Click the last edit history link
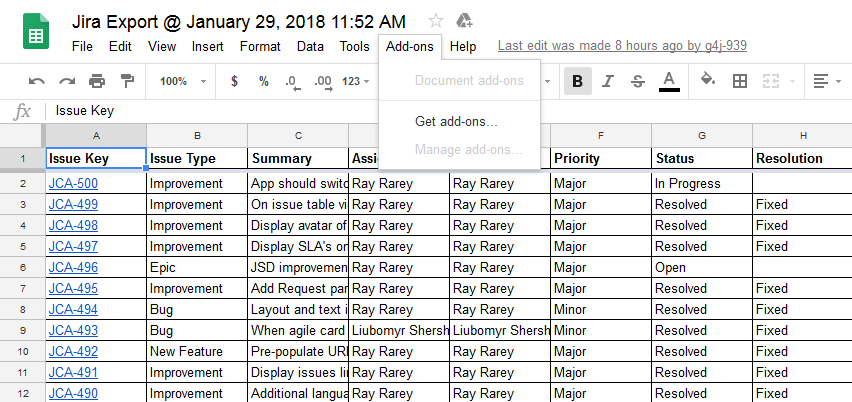This screenshot has width=852, height=402. click(621, 46)
